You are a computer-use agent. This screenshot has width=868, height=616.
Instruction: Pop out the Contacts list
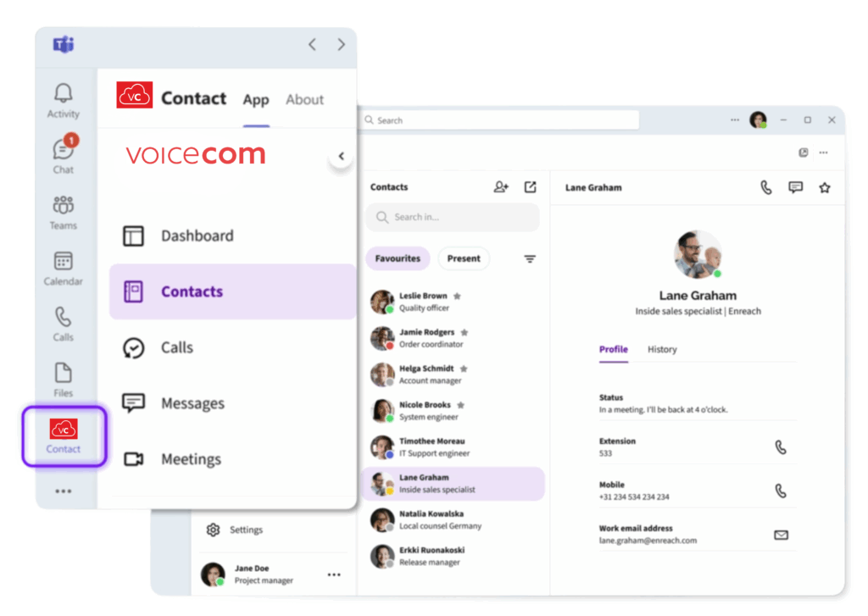530,187
